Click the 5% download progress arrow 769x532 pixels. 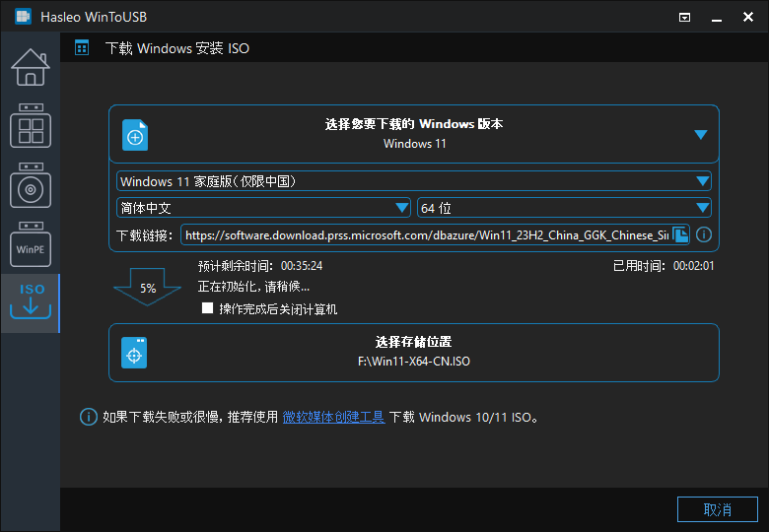click(148, 287)
